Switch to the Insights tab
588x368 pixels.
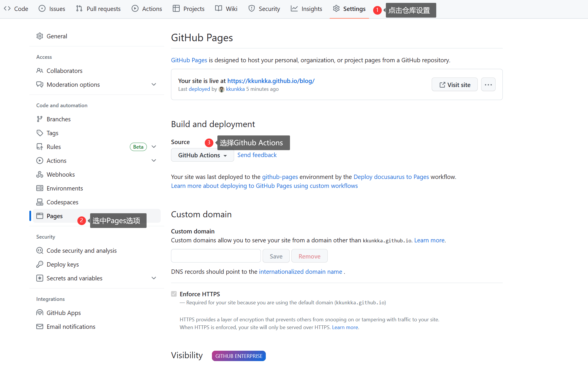pos(306,9)
